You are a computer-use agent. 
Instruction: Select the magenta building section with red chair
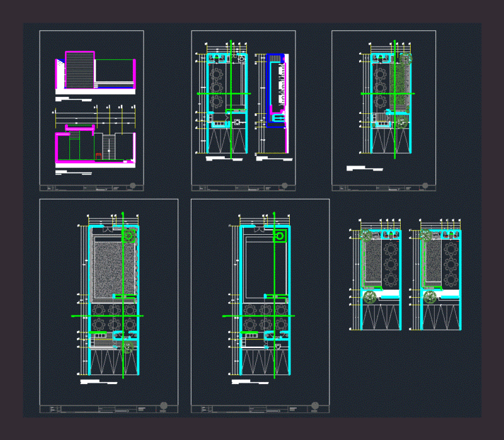(96, 146)
